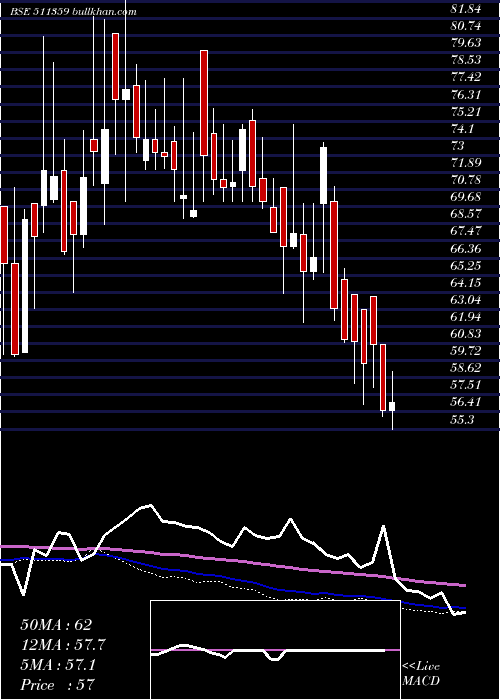Click the 76.31 axis value
This screenshot has height=700, width=500.
click(x=466, y=94)
